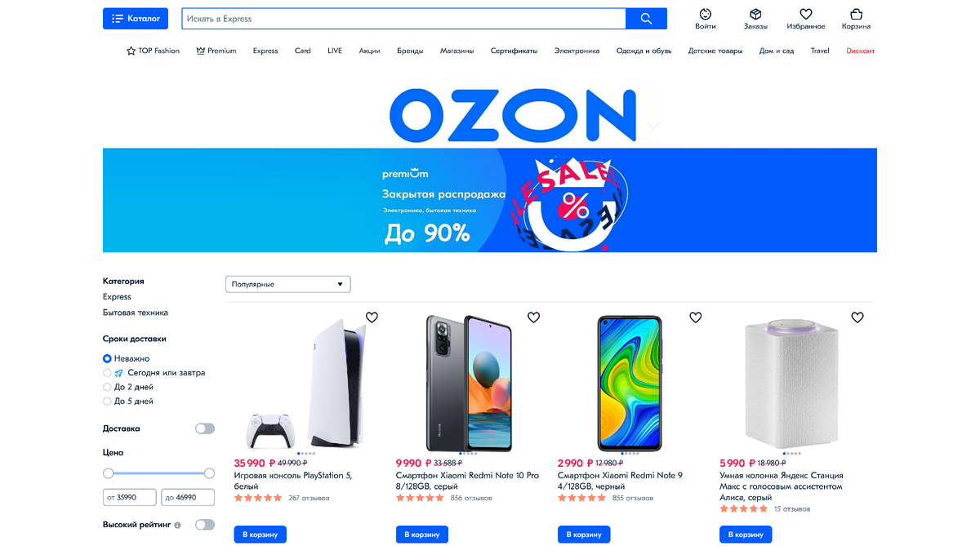Image resolution: width=980 pixels, height=546 pixels.
Task: Open the Каталог menu button
Action: coord(136,19)
